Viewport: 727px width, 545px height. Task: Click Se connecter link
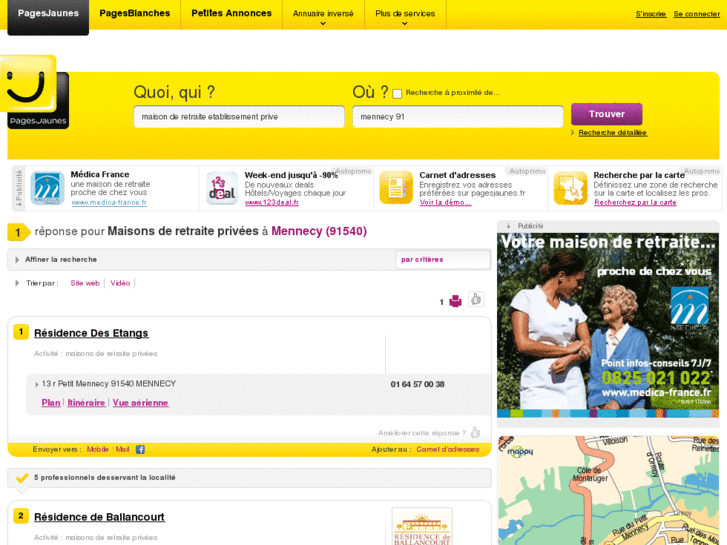[x=696, y=14]
